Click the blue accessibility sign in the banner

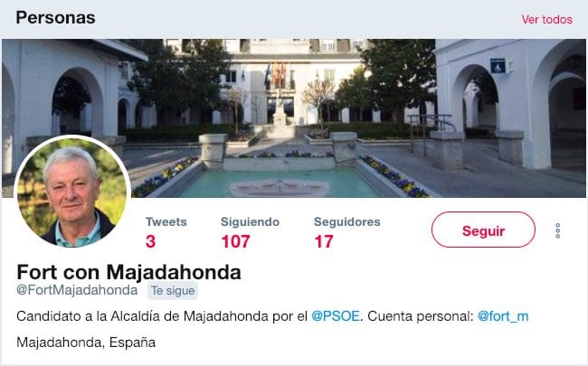pos(498,66)
